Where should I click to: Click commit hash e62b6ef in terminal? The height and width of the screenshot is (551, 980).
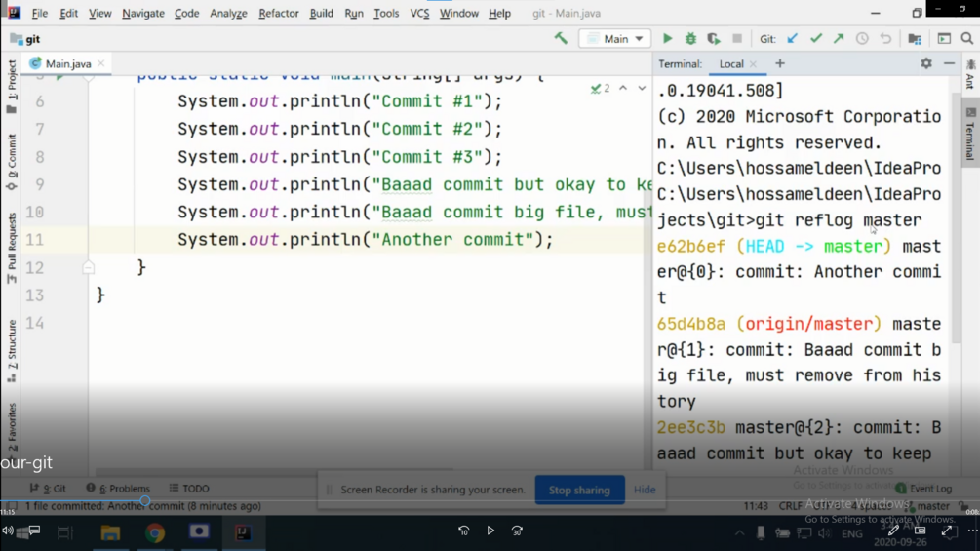click(690, 246)
